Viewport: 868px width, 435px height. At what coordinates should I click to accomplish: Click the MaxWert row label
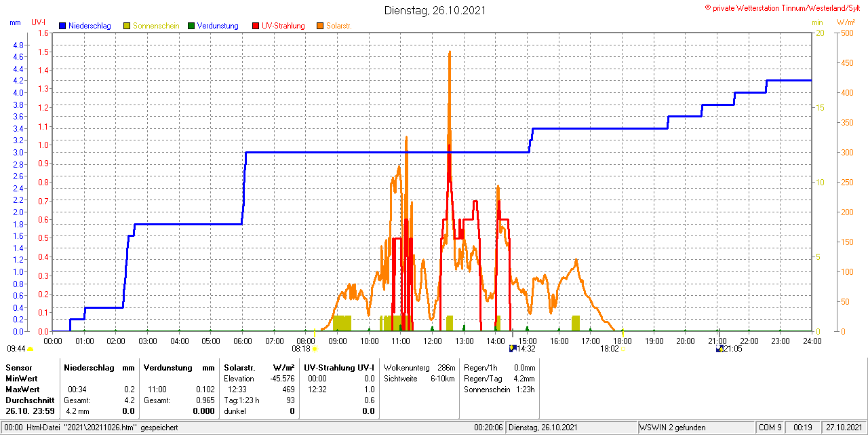(x=23, y=389)
